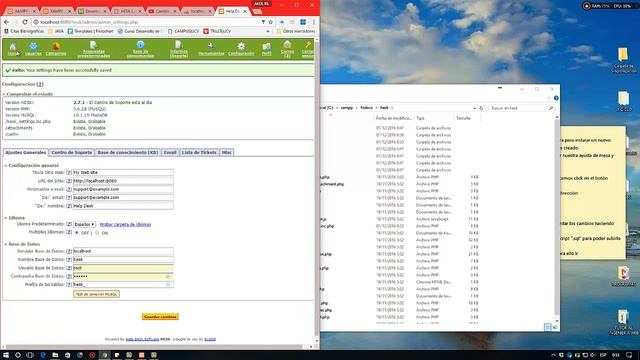
Task: Open Task View on the taskbar
Action: pos(30,355)
